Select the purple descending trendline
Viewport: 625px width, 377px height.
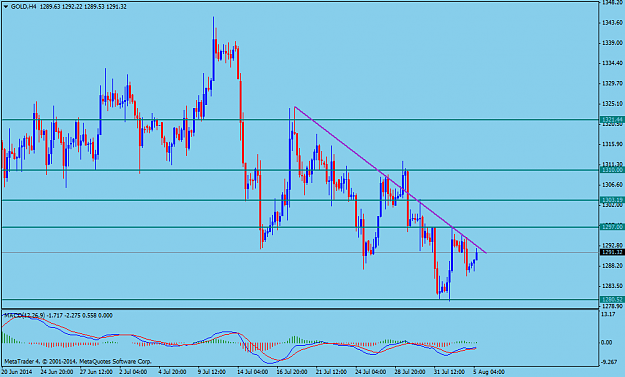[390, 180]
